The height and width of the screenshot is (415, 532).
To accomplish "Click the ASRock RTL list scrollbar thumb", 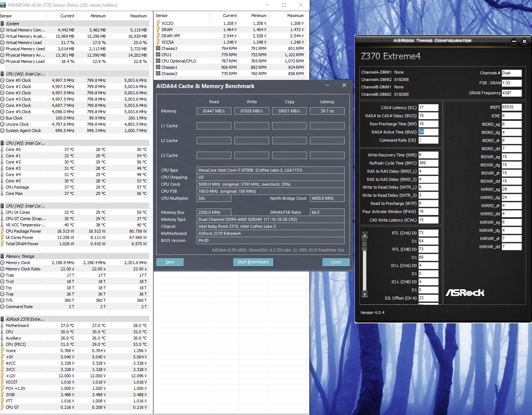I will [365, 245].
